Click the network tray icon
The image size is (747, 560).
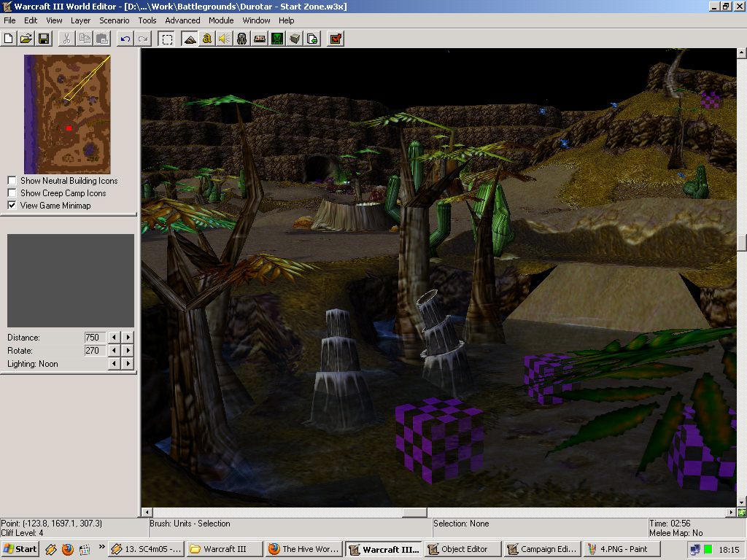click(695, 550)
